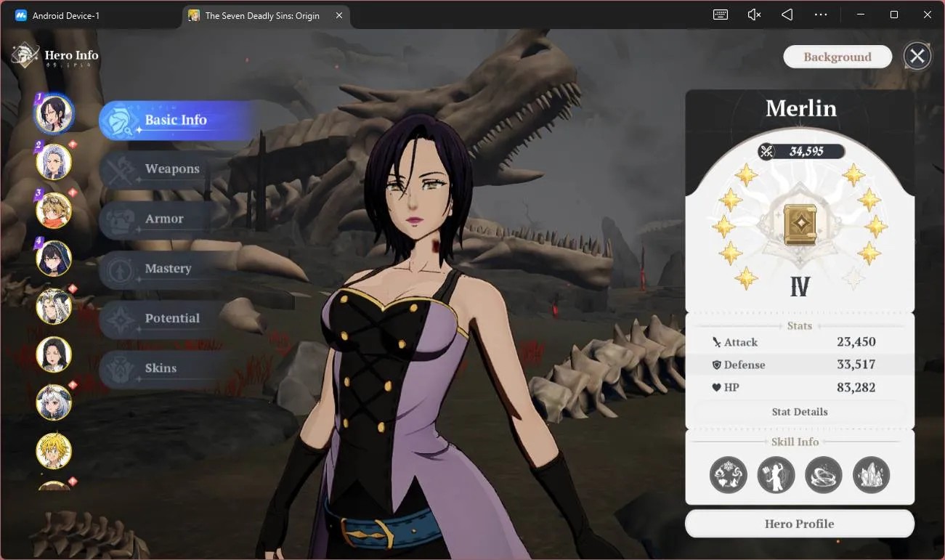View the crystal cluster skill icon

[871, 475]
